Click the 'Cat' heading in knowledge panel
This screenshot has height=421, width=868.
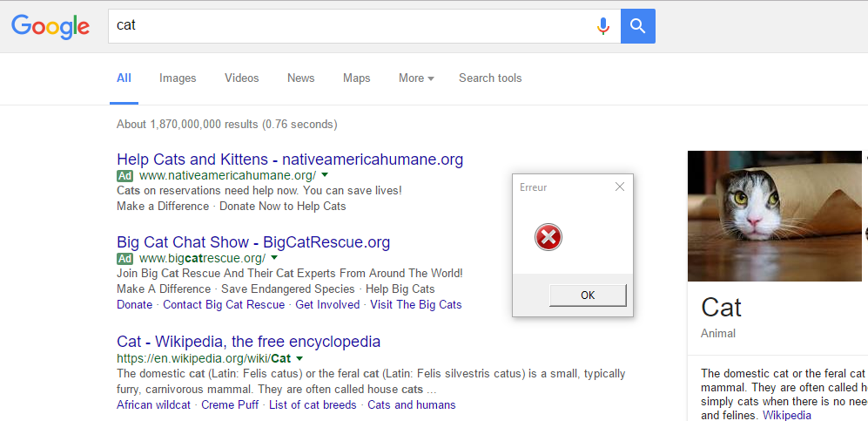tap(721, 308)
